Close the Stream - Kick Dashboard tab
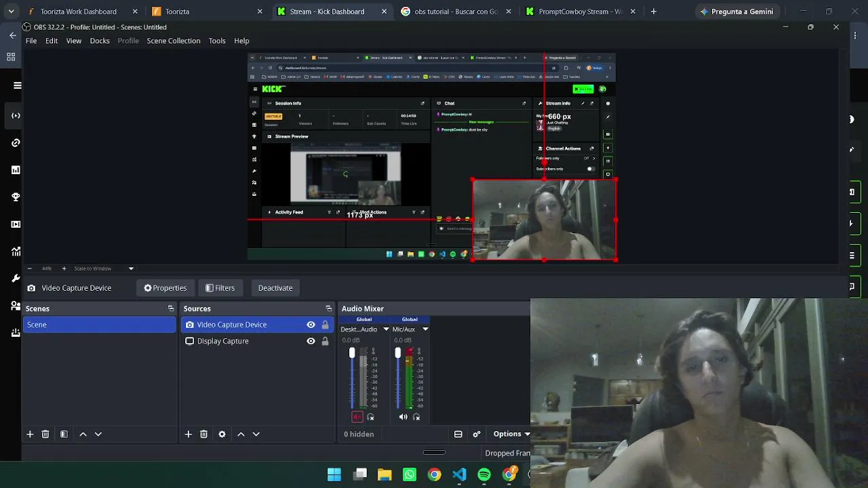868x488 pixels. click(384, 12)
